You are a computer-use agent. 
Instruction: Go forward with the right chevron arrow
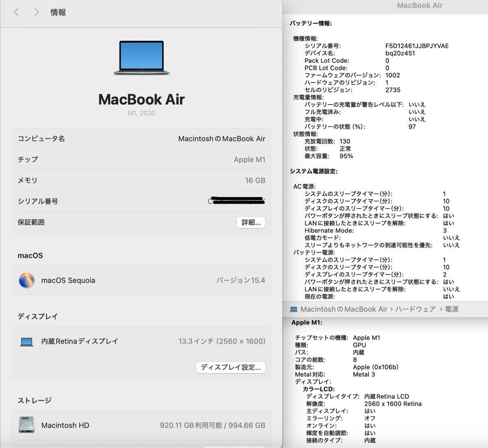click(x=37, y=12)
